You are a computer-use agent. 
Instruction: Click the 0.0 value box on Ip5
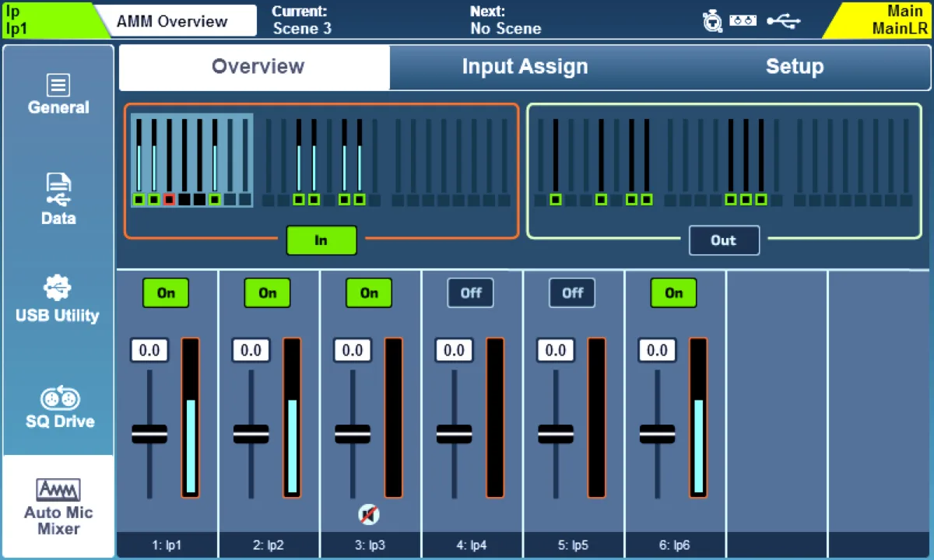(556, 350)
